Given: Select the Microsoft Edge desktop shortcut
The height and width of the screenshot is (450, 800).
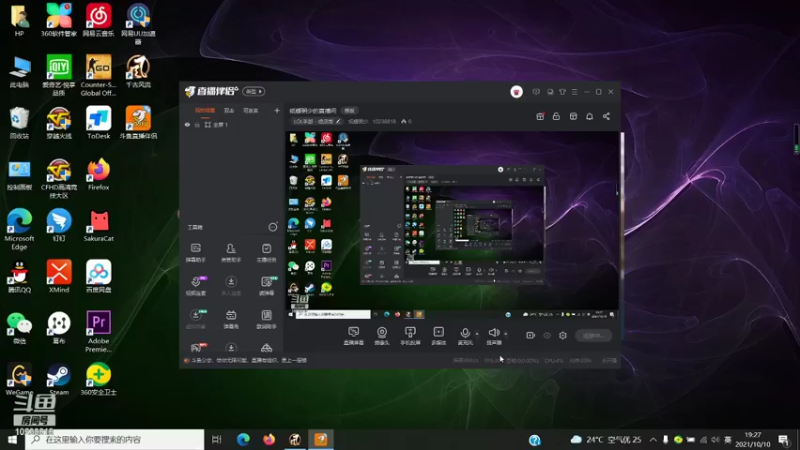Looking at the screenshot, I should point(19,229).
